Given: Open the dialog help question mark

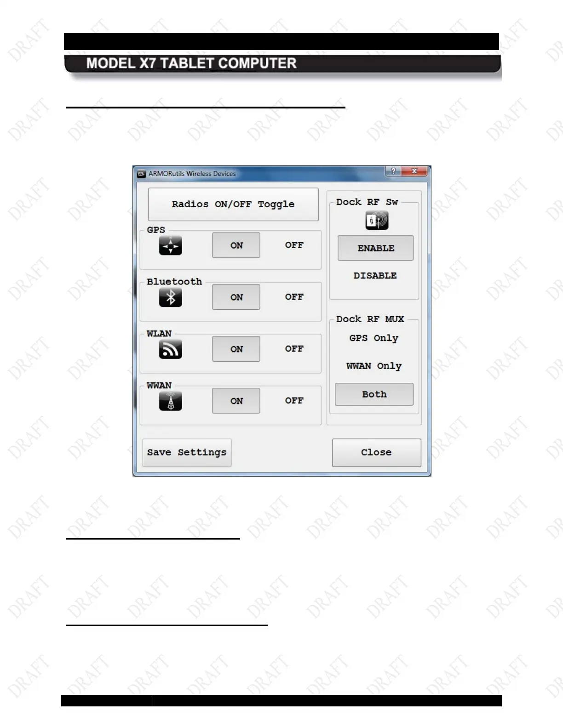Looking at the screenshot, I should click(393, 171).
